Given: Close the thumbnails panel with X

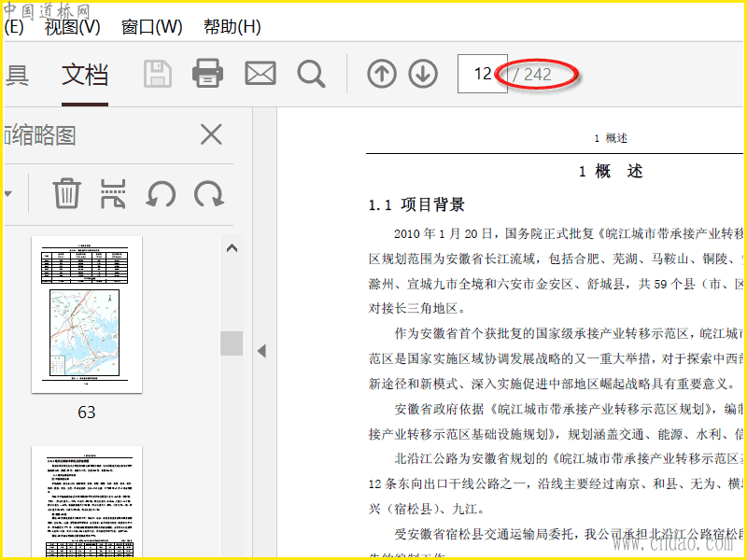Looking at the screenshot, I should point(211,134).
